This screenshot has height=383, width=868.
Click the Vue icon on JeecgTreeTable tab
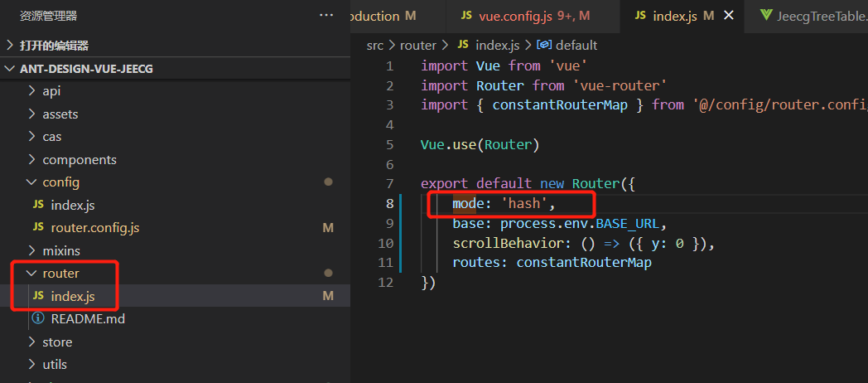(x=766, y=16)
